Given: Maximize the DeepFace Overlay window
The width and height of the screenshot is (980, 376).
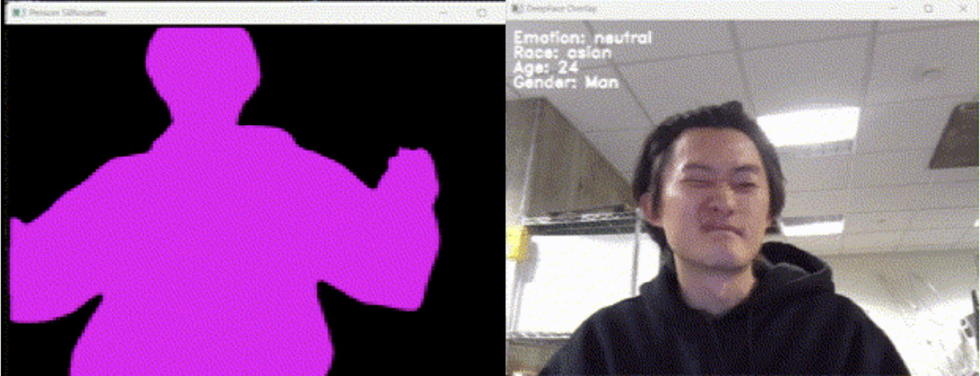Looking at the screenshot, I should pos(928,8).
